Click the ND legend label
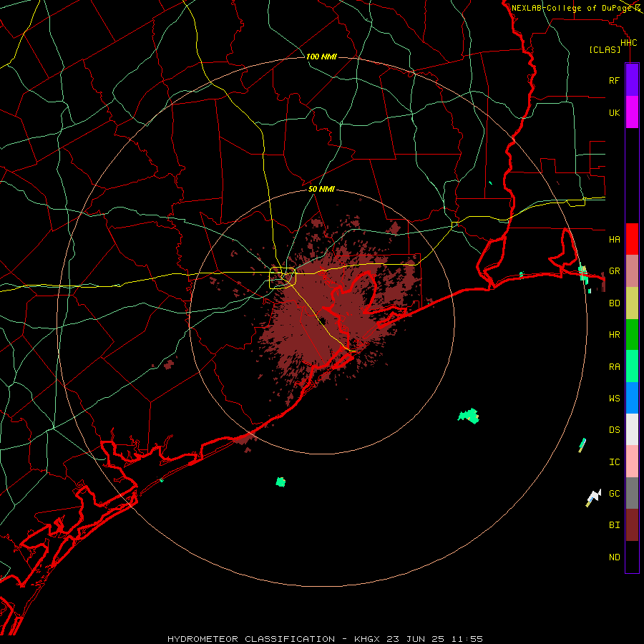The height and width of the screenshot is (644, 644). [614, 557]
